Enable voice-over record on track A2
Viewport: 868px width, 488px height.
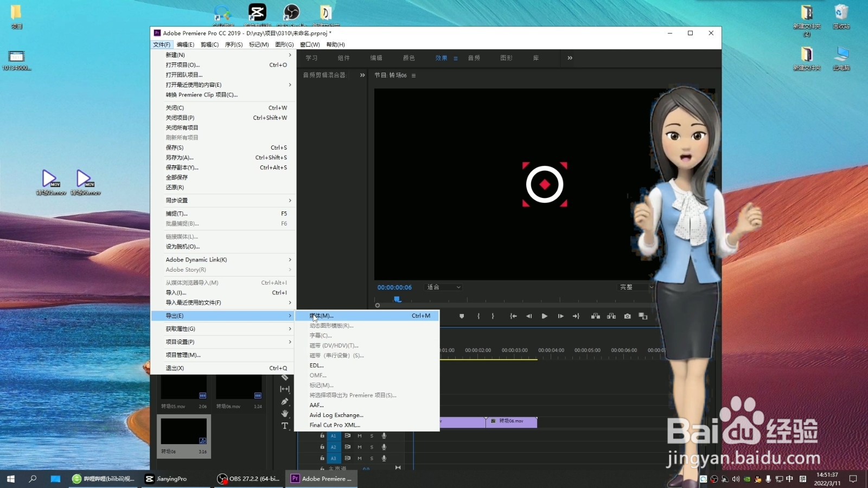pos(384,447)
